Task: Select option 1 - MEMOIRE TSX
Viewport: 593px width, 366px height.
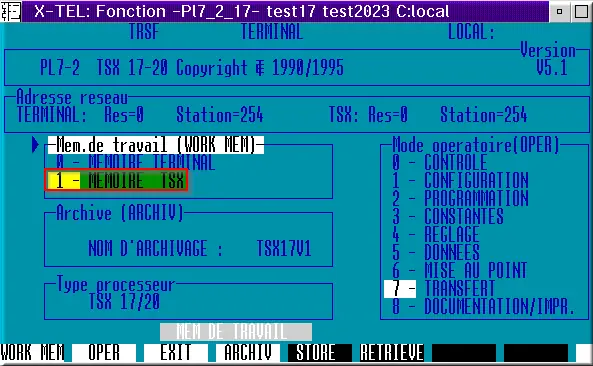Action: pyautogui.click(x=116, y=180)
